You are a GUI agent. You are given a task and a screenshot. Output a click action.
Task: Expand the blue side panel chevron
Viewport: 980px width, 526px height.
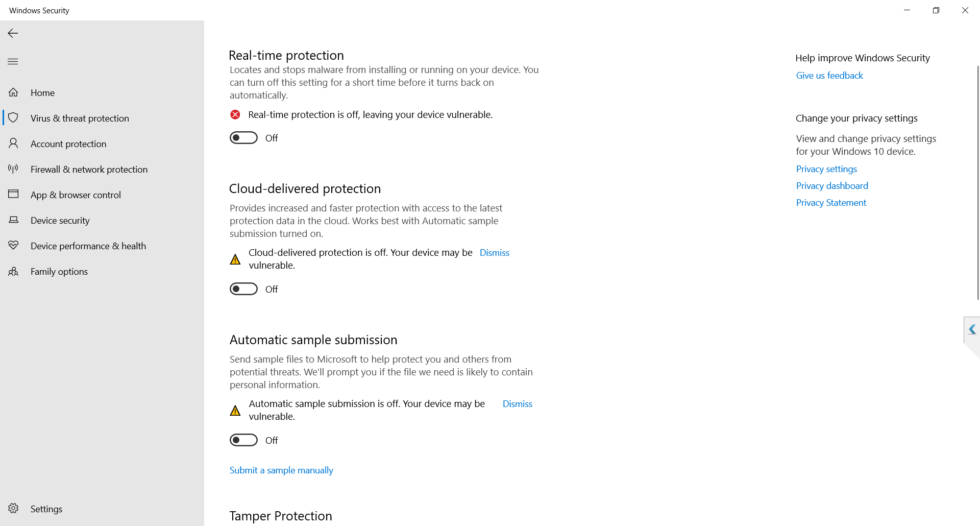pyautogui.click(x=972, y=330)
